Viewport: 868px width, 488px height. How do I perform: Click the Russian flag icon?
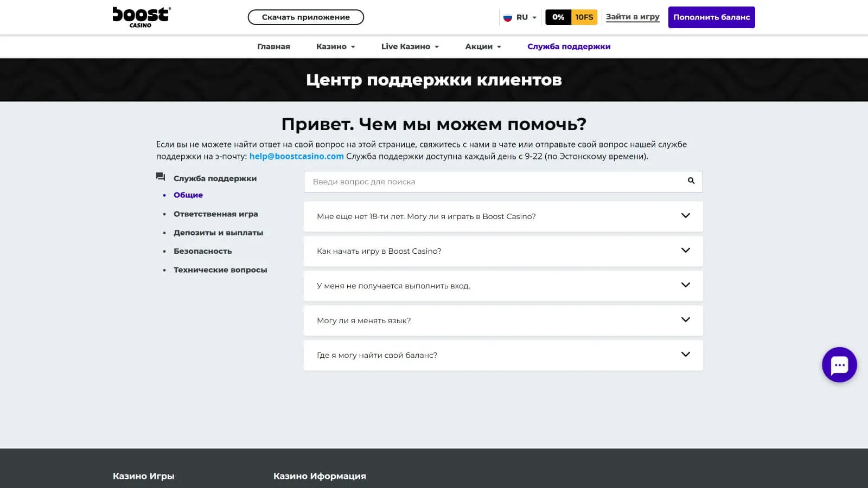pos(508,17)
